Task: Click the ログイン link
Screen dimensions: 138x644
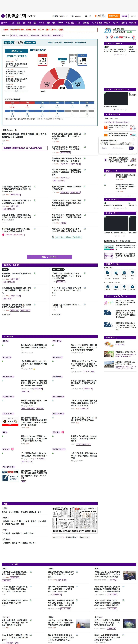Action: click(x=133, y=16)
